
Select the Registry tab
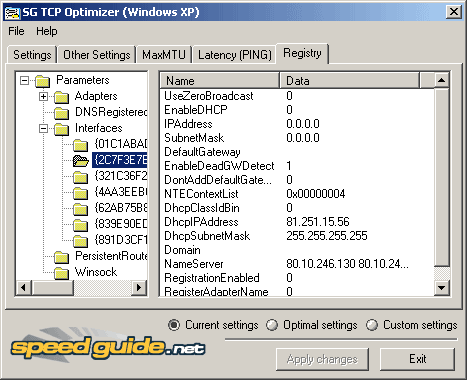[302, 53]
